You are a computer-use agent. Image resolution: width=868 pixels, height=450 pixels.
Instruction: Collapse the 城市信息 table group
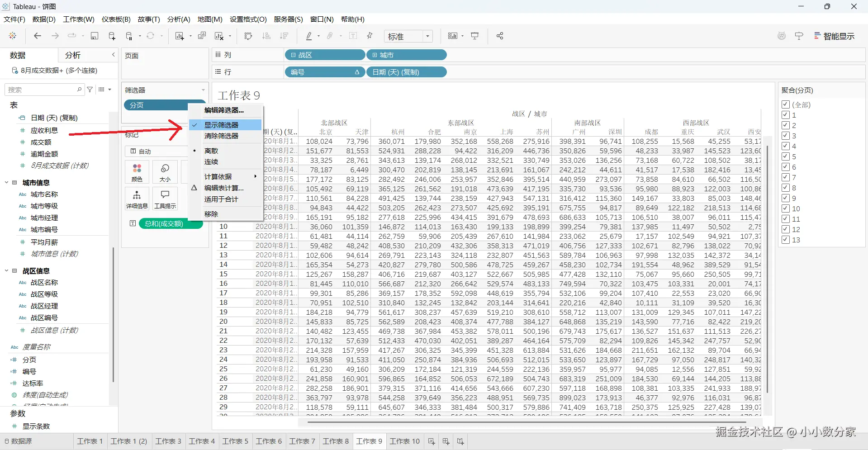click(6, 183)
